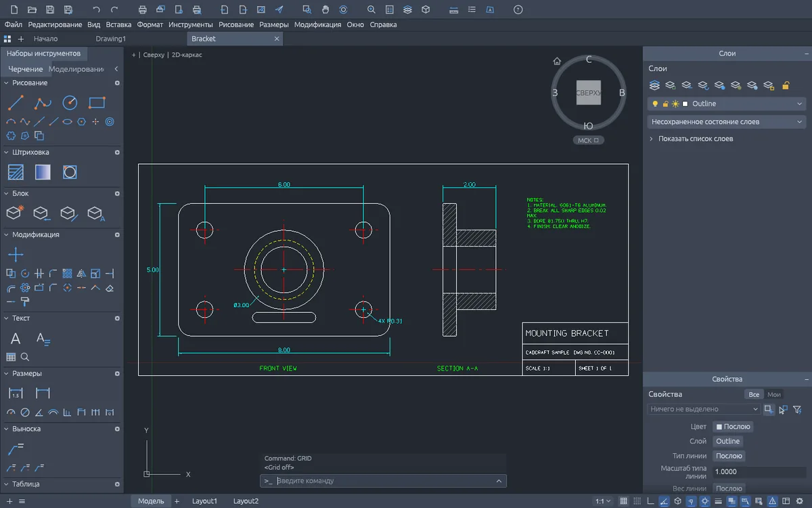Open Help via the question mark icon

pos(518,9)
